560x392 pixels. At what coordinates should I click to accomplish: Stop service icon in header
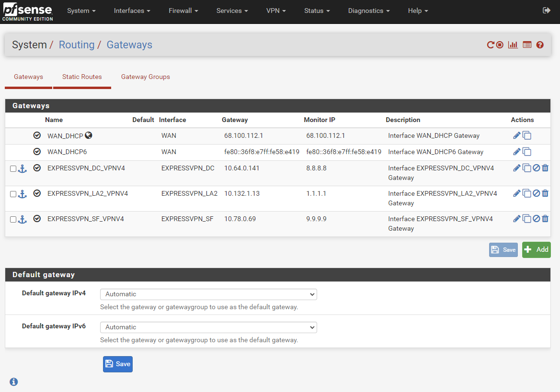pos(500,45)
